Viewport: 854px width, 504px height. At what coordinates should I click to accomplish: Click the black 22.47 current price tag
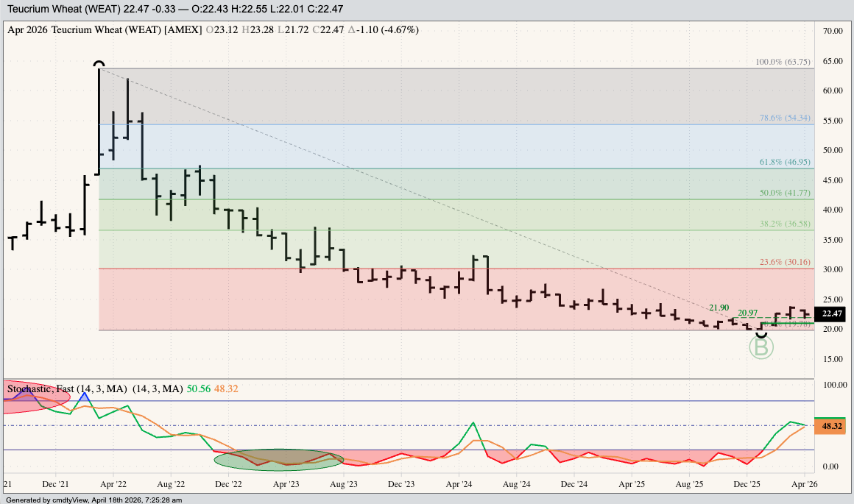click(x=832, y=314)
